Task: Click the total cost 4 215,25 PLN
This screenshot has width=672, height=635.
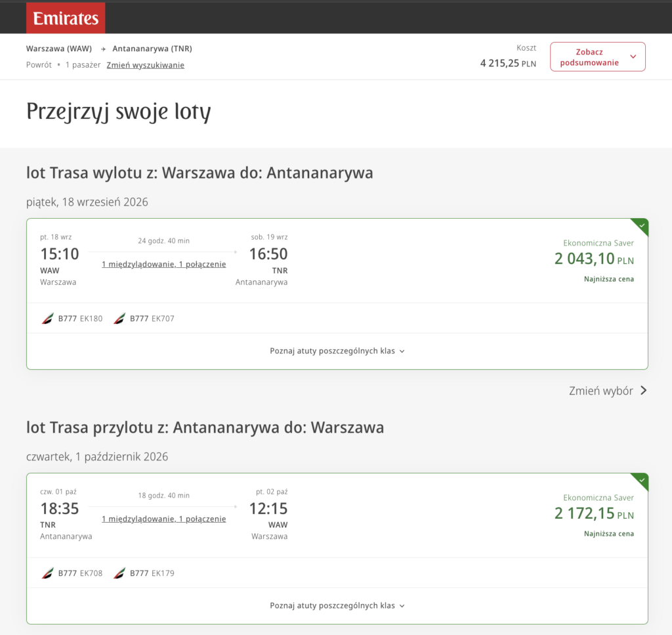Action: pos(508,64)
